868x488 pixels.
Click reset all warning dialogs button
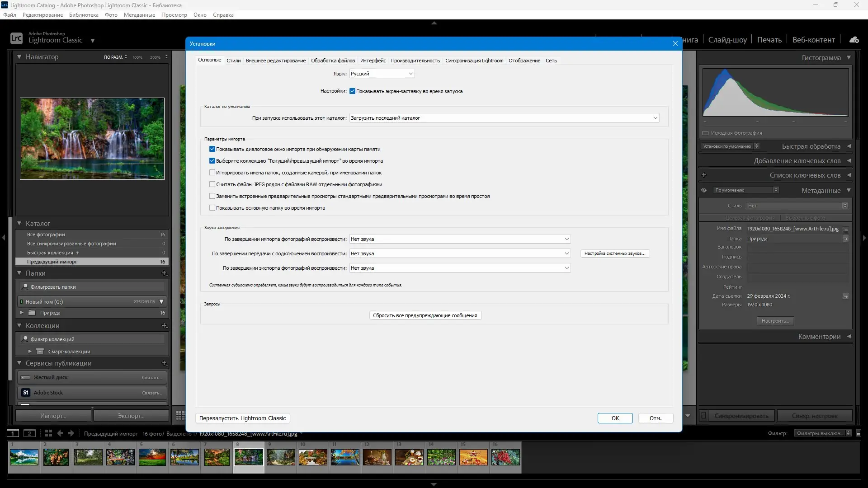(425, 315)
